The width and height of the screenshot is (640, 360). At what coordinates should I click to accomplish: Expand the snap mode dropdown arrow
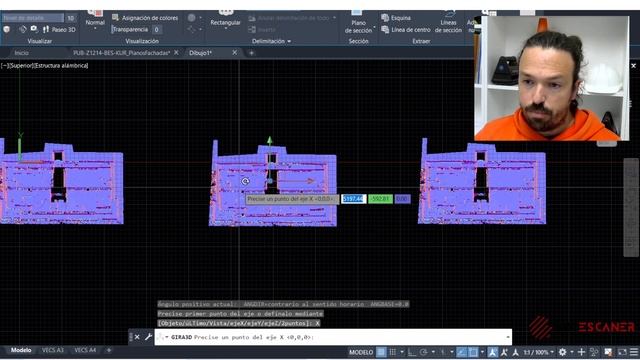(402, 352)
